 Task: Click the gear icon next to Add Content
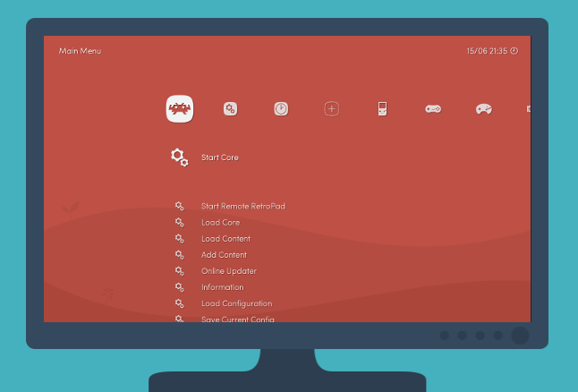[x=180, y=255]
